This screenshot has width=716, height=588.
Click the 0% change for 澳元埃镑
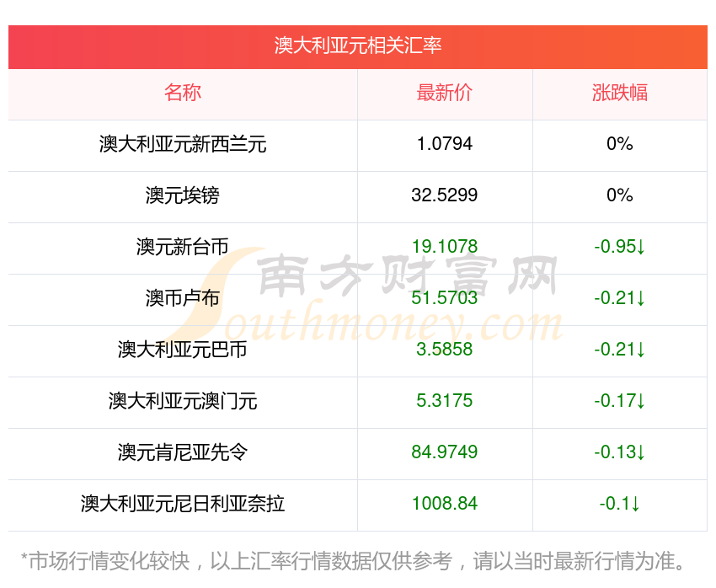pyautogui.click(x=620, y=195)
